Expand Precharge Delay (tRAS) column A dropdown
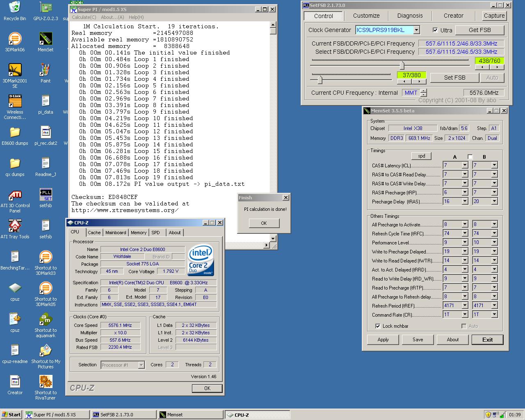Screen dimensions: 525x420 465,201
